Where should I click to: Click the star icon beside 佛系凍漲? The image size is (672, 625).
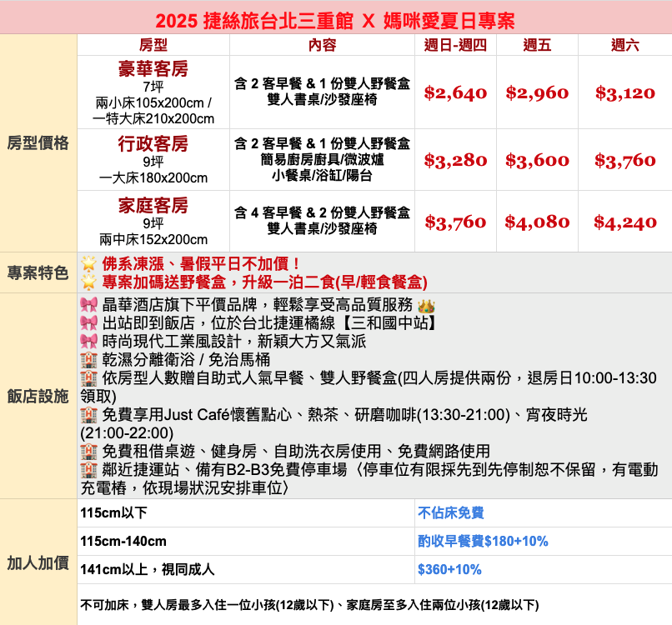[88, 264]
